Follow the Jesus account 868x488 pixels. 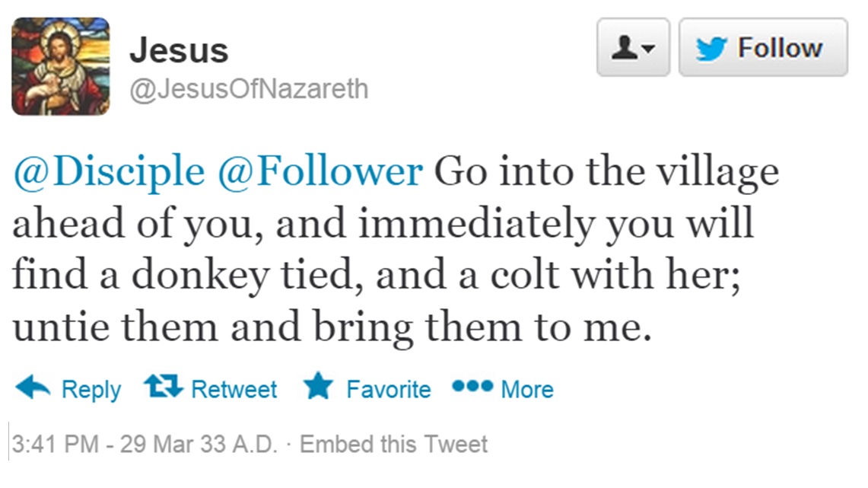point(763,47)
